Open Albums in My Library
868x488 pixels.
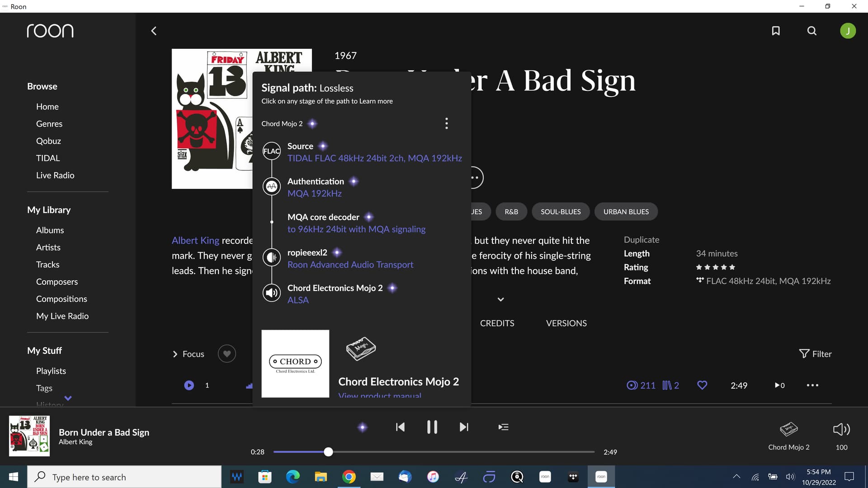[x=50, y=230]
